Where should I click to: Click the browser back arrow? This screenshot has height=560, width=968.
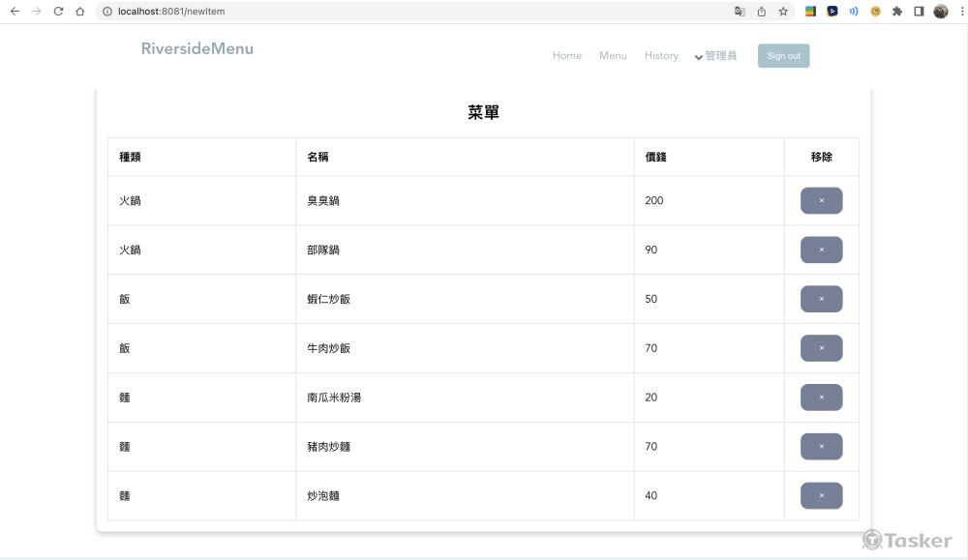tap(15, 12)
